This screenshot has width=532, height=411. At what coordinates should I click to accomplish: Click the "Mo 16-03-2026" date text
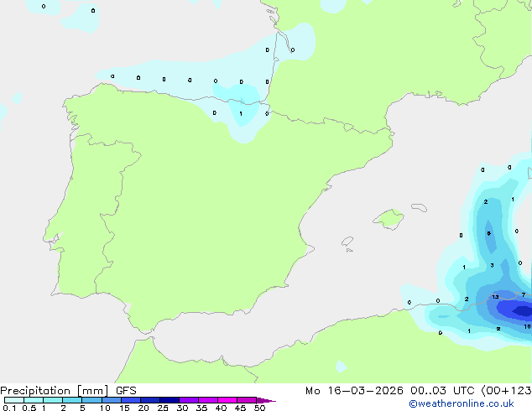[x=354, y=391]
